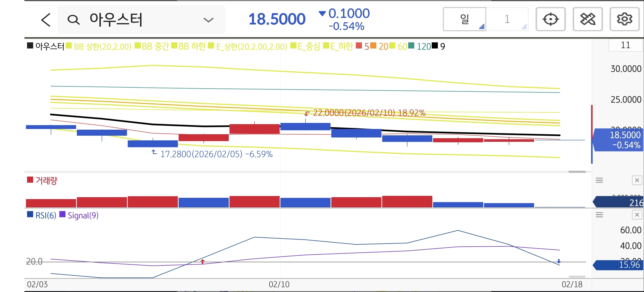Close the volume indicator panel

[x=637, y=180]
